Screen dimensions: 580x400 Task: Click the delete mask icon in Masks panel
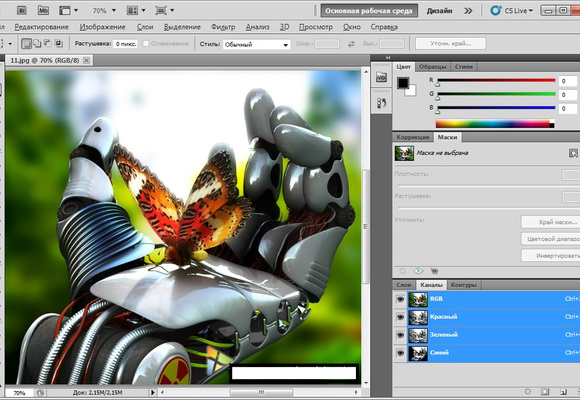coord(434,271)
